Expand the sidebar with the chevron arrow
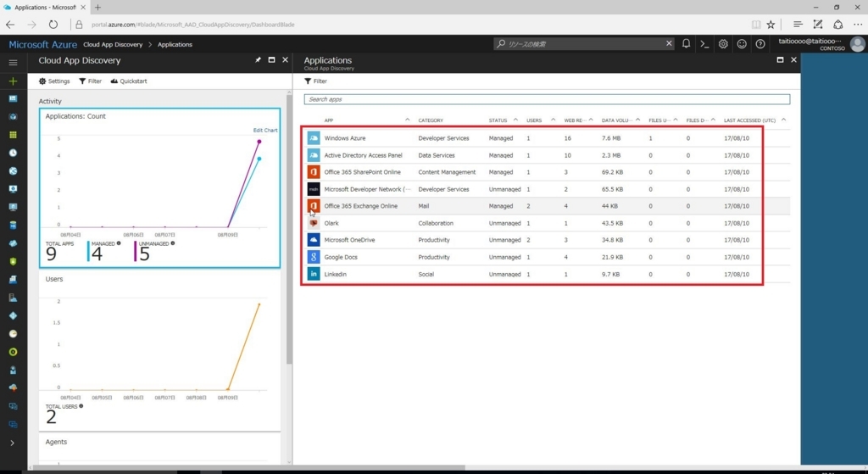The height and width of the screenshot is (474, 868). [13, 443]
